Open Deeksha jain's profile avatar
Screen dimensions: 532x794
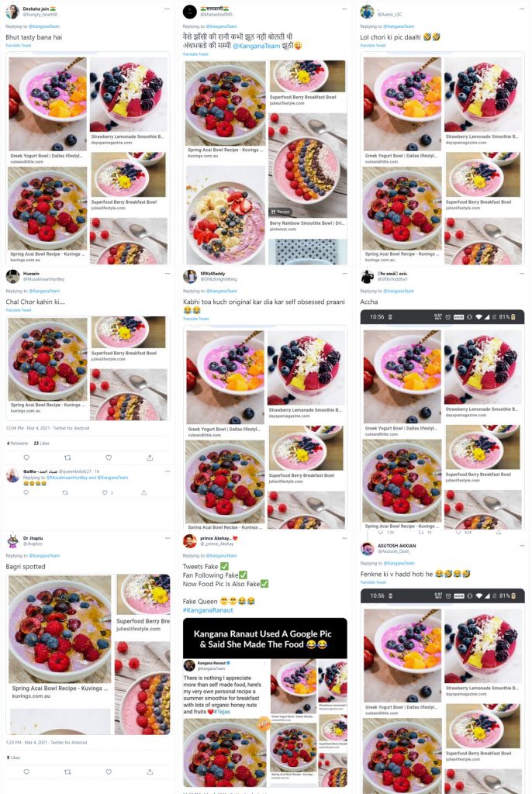pyautogui.click(x=12, y=12)
